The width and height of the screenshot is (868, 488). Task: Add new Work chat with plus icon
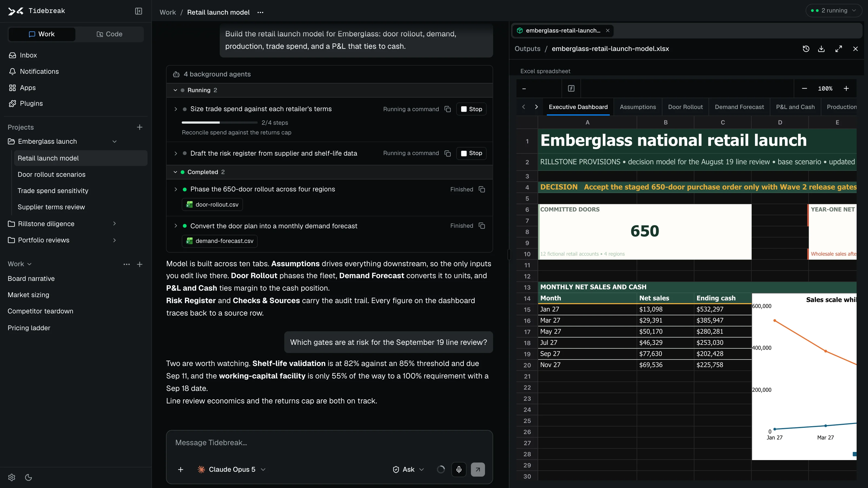[x=139, y=264]
